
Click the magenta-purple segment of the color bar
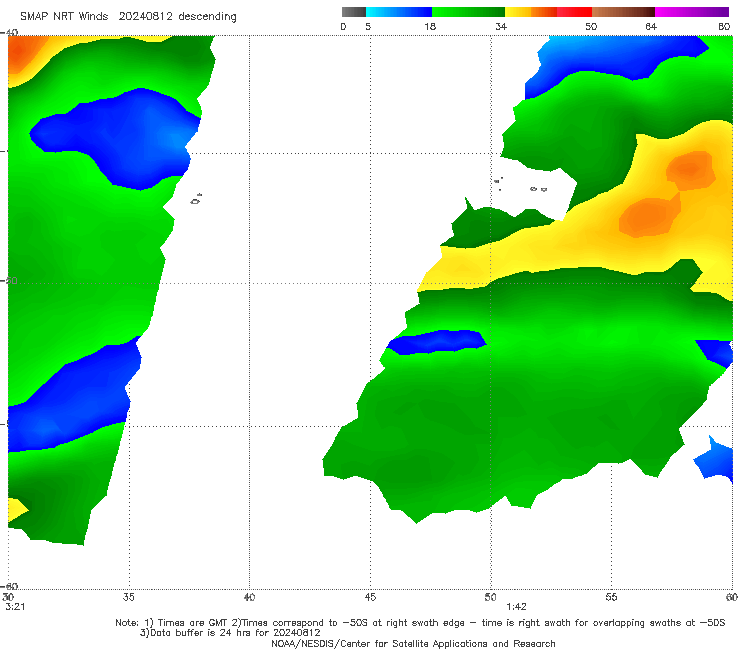tap(692, 12)
